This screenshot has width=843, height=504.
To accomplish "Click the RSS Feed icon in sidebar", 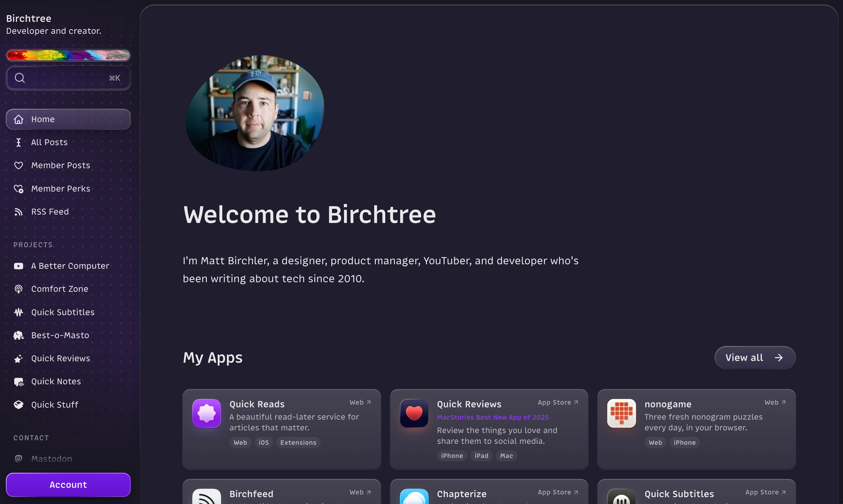I will [x=18, y=212].
